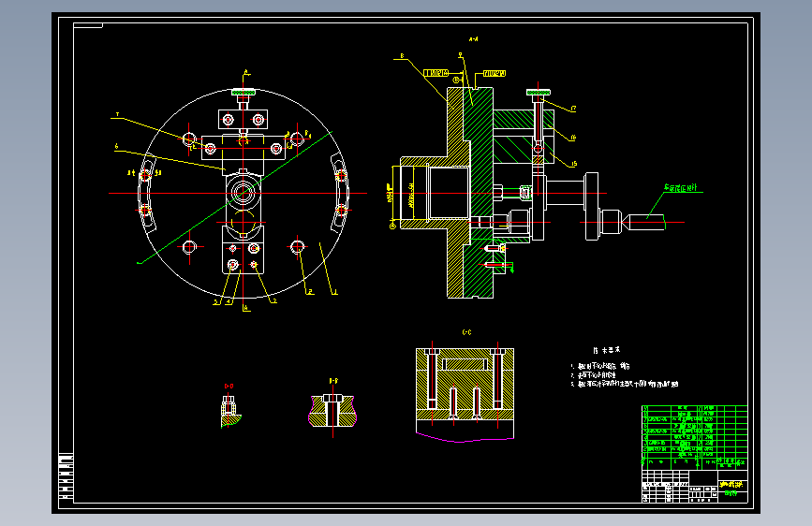Click the center bore of the front view
Image resolution: width=812 pixels, height=526 pixels.
coord(243,193)
